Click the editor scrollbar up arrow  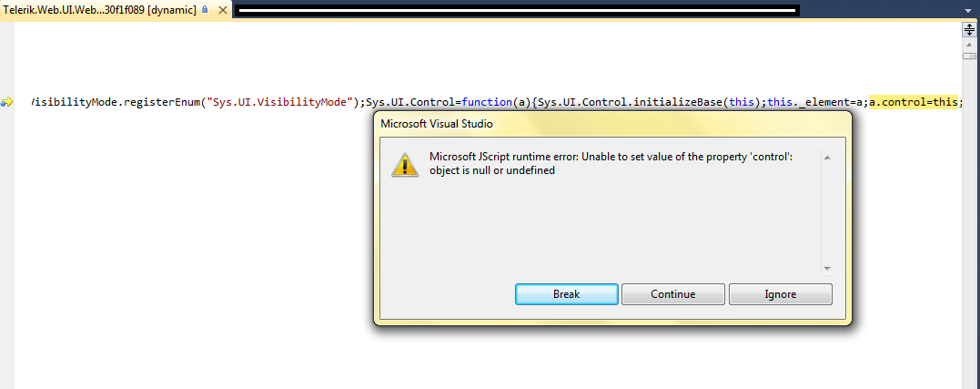tap(969, 44)
